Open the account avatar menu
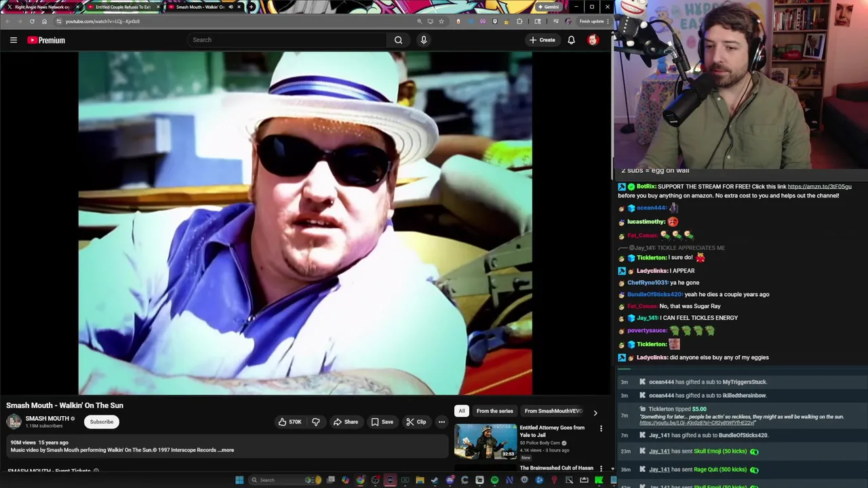Image resolution: width=868 pixels, height=488 pixels. (593, 40)
